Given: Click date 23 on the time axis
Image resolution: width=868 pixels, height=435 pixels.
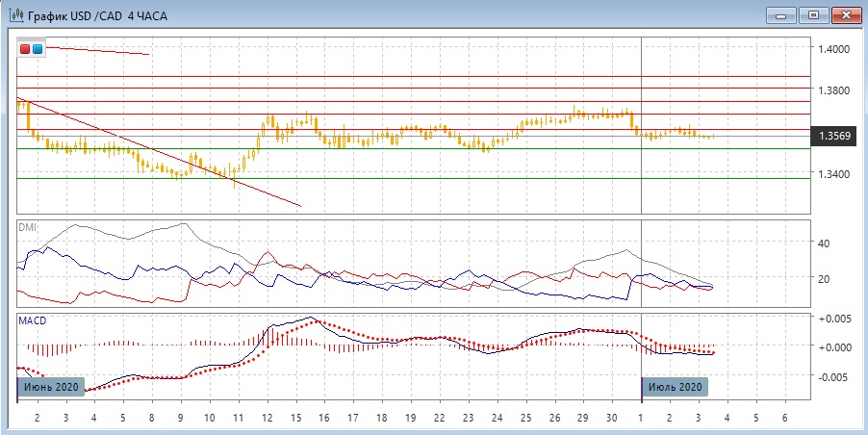Looking at the screenshot, I should [x=469, y=418].
